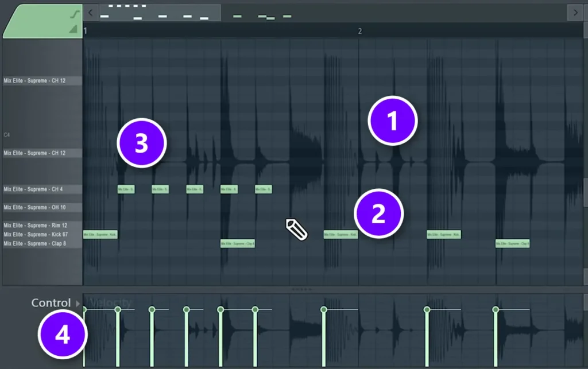Click bar 1 marker on the timeline ruler

[x=86, y=31]
